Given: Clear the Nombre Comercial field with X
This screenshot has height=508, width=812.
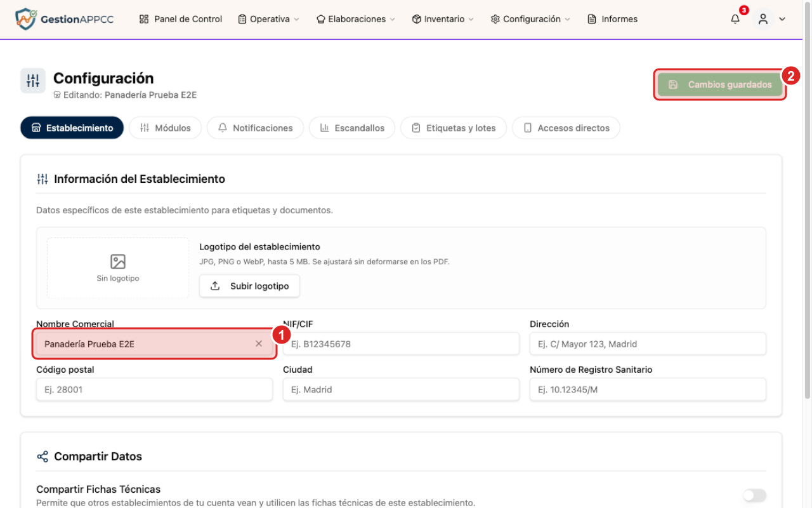Looking at the screenshot, I should pos(259,344).
